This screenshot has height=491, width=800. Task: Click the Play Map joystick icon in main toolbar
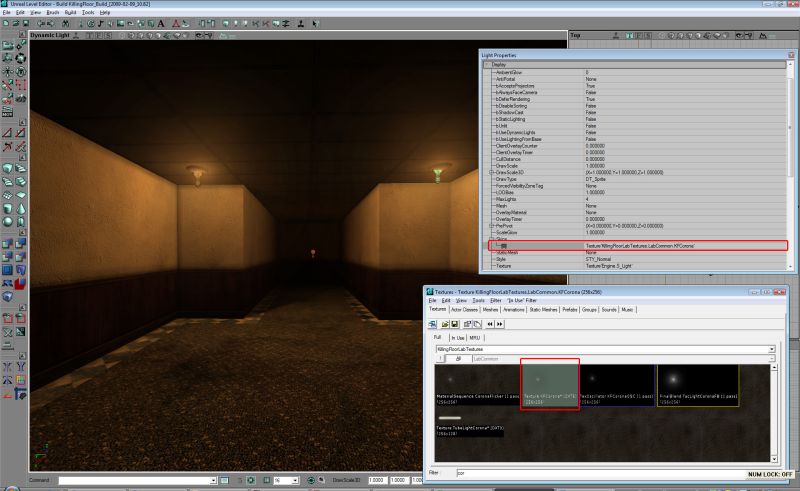point(301,23)
